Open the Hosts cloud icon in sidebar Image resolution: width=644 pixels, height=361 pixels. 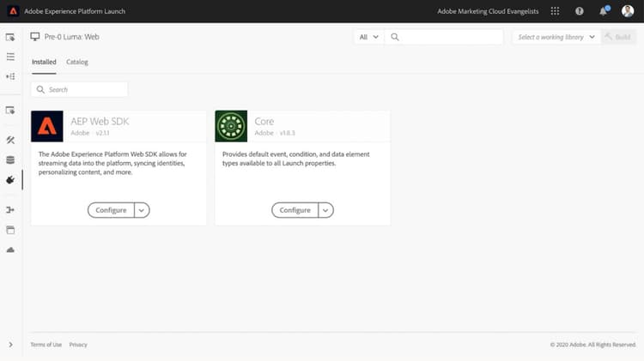(10, 250)
